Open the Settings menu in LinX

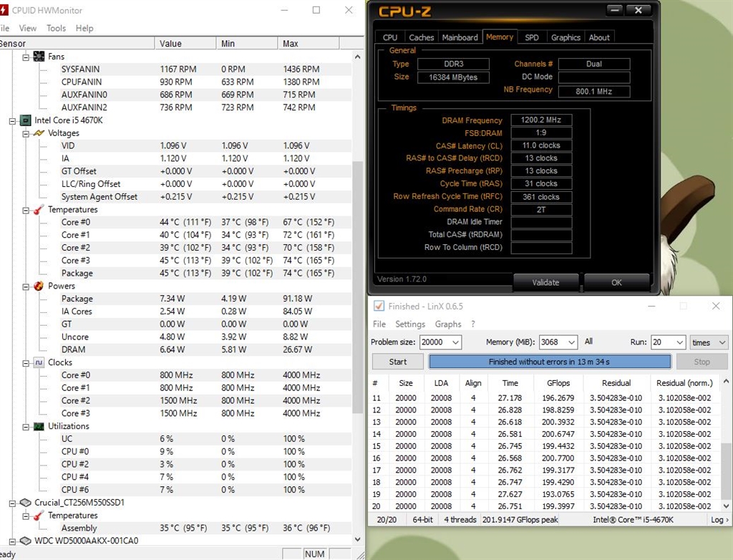point(410,324)
